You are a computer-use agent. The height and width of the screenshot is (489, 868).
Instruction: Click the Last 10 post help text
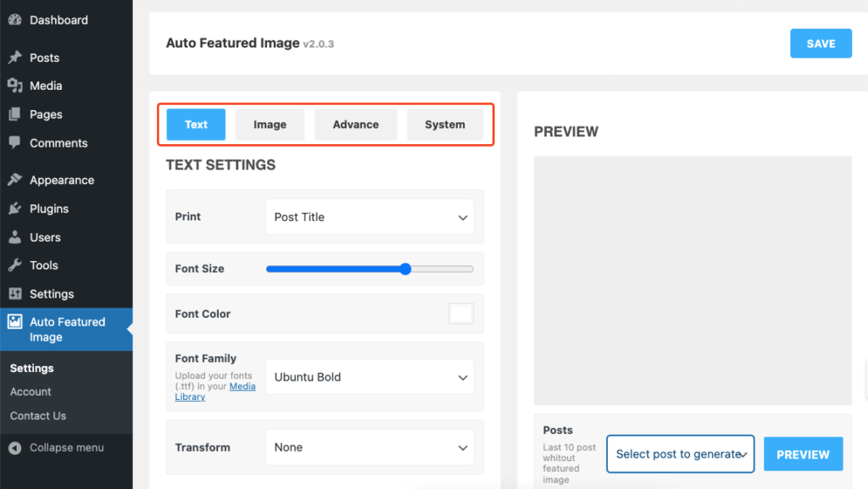tap(569, 463)
